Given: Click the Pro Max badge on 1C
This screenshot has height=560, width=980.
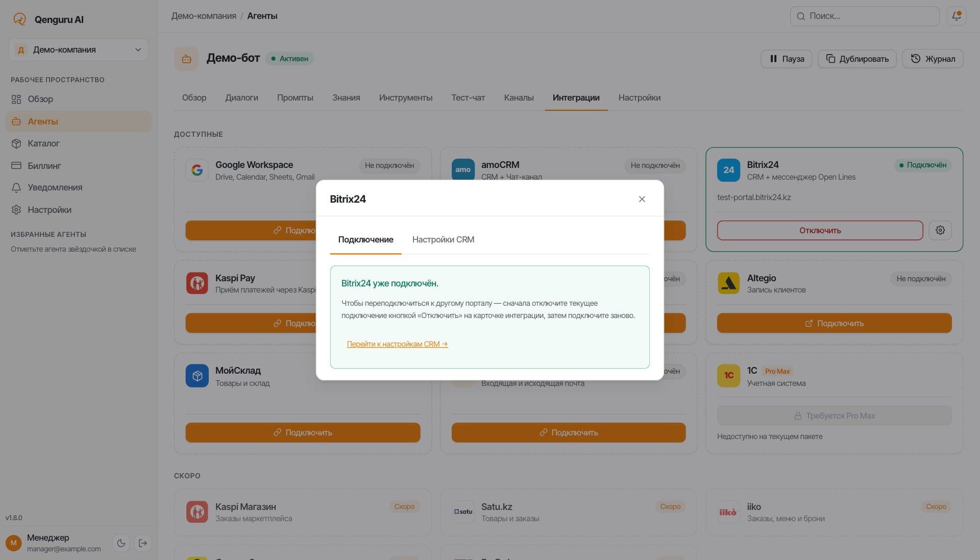Looking at the screenshot, I should (777, 371).
